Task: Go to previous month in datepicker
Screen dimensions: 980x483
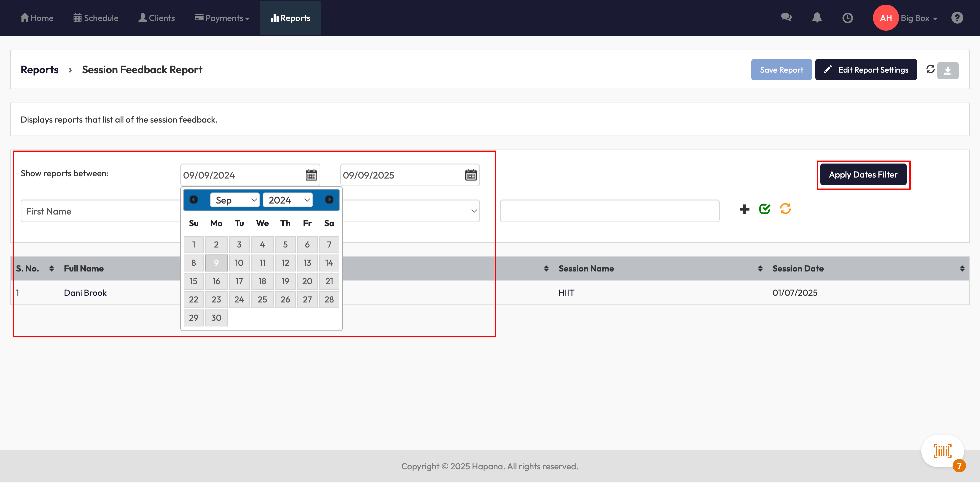Action: tap(194, 200)
